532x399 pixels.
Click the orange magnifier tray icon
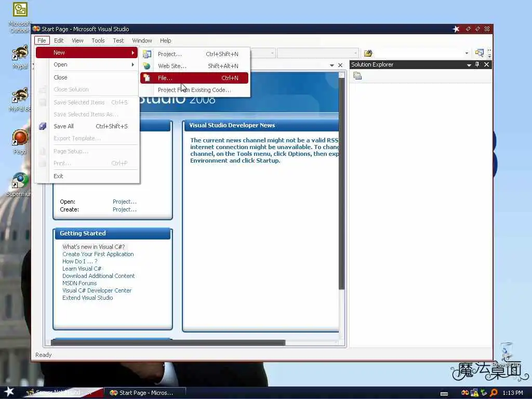click(x=494, y=393)
